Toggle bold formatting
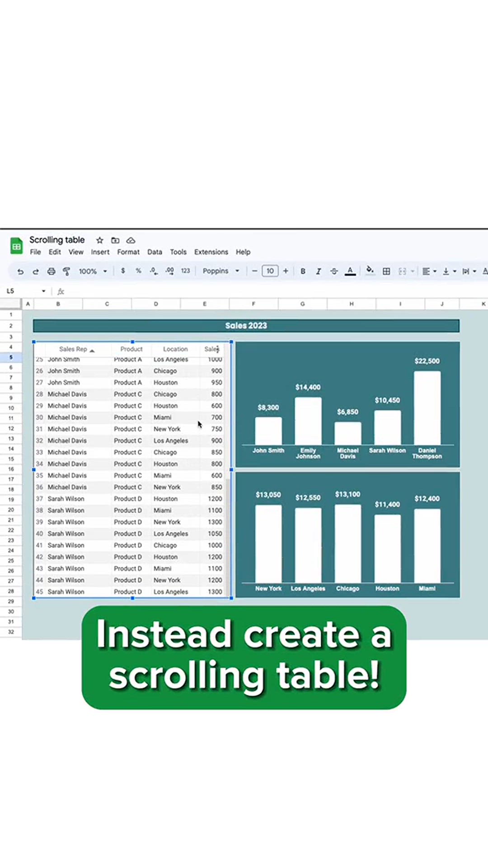Viewport: 488px width, 868px height. click(303, 271)
